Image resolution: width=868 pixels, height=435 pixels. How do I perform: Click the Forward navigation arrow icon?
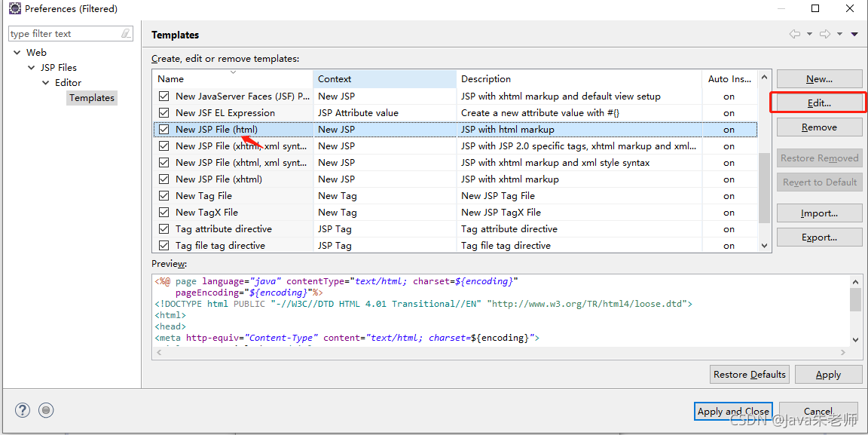pyautogui.click(x=825, y=35)
